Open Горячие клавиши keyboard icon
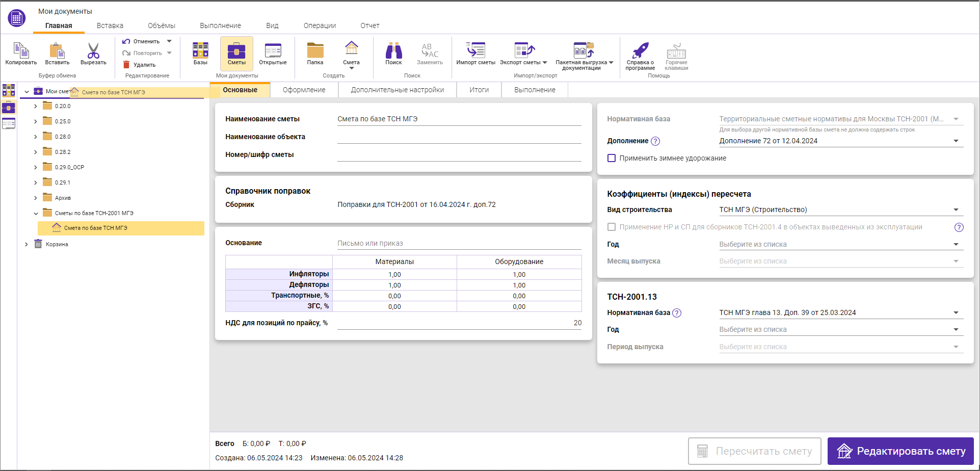This screenshot has height=471, width=980. coord(676,50)
